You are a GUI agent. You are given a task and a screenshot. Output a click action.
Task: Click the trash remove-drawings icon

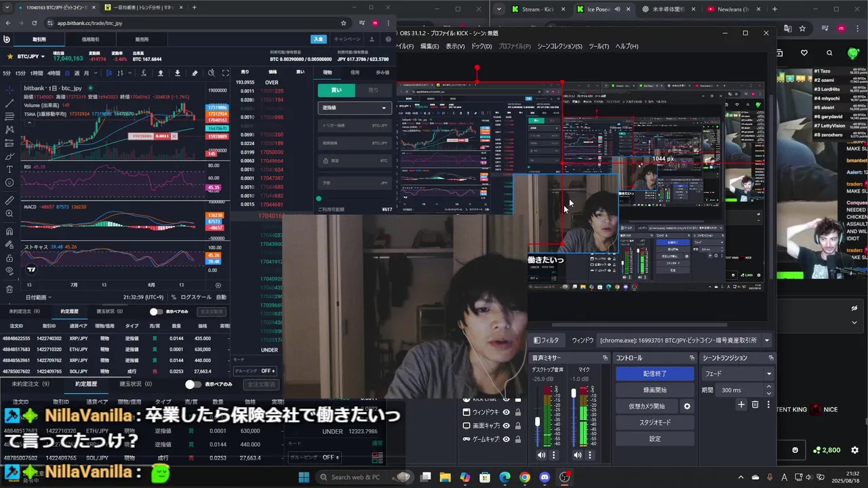click(x=9, y=289)
